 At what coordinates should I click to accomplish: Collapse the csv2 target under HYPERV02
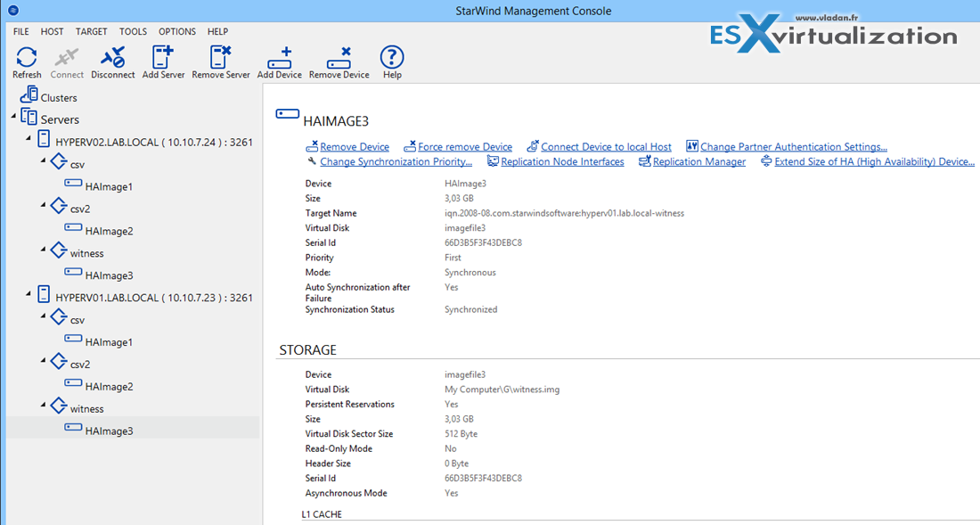pyautogui.click(x=43, y=205)
